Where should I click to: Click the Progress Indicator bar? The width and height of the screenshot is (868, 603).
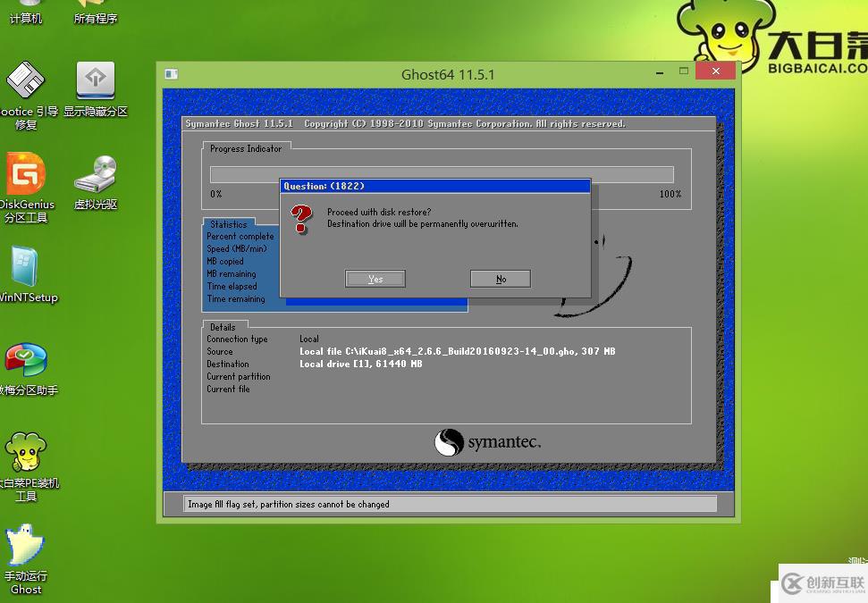point(442,174)
